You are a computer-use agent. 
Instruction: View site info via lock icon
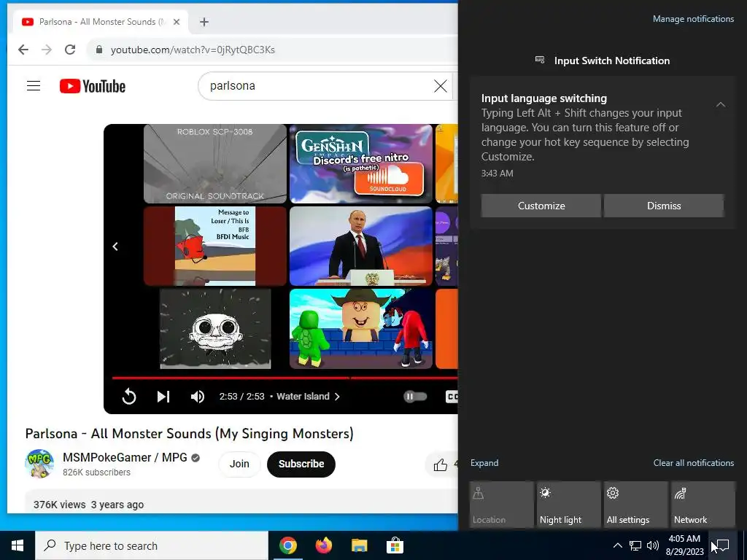(98, 50)
